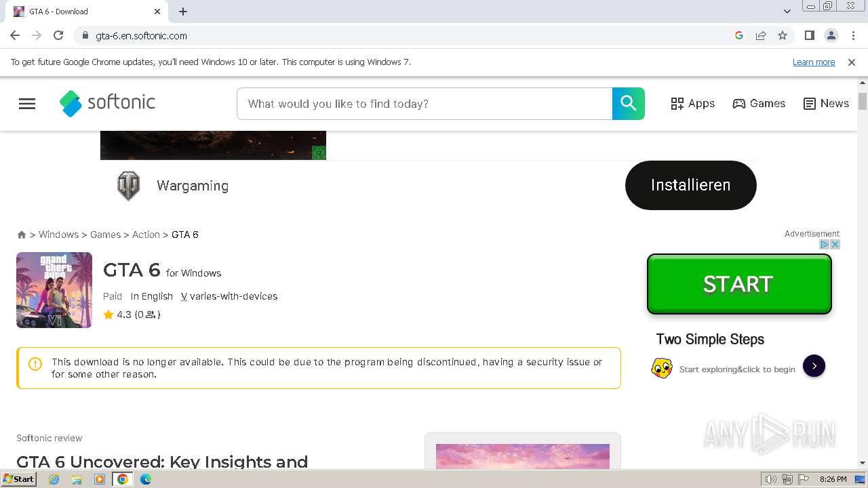Open Internet Explorer from taskbar
This screenshot has height=488, width=868.
[54, 479]
